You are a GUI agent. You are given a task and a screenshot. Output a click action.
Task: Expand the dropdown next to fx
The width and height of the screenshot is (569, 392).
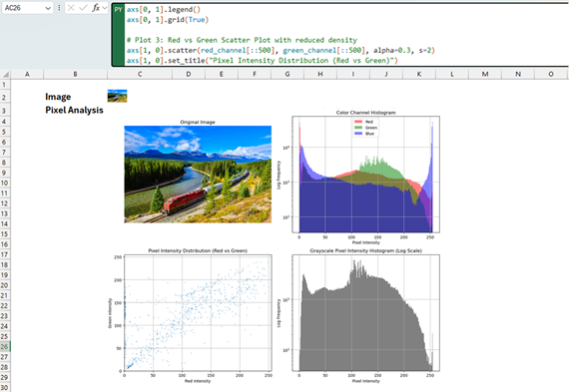(105, 8)
